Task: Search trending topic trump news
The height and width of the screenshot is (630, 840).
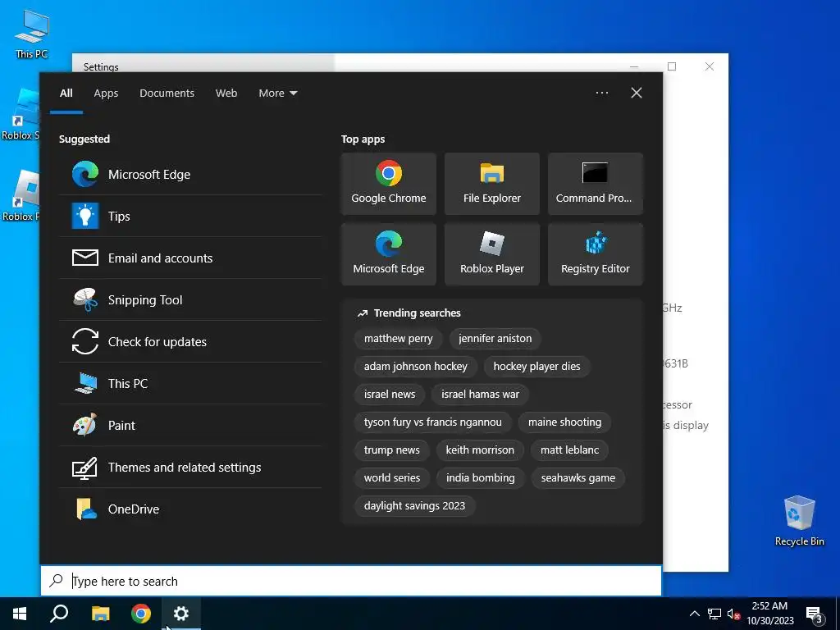Action: click(391, 450)
